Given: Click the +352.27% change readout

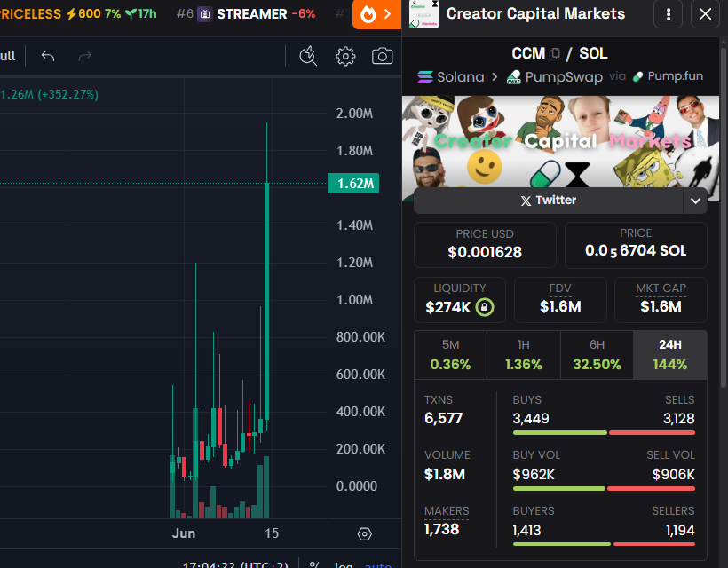Looking at the screenshot, I should click(67, 95).
